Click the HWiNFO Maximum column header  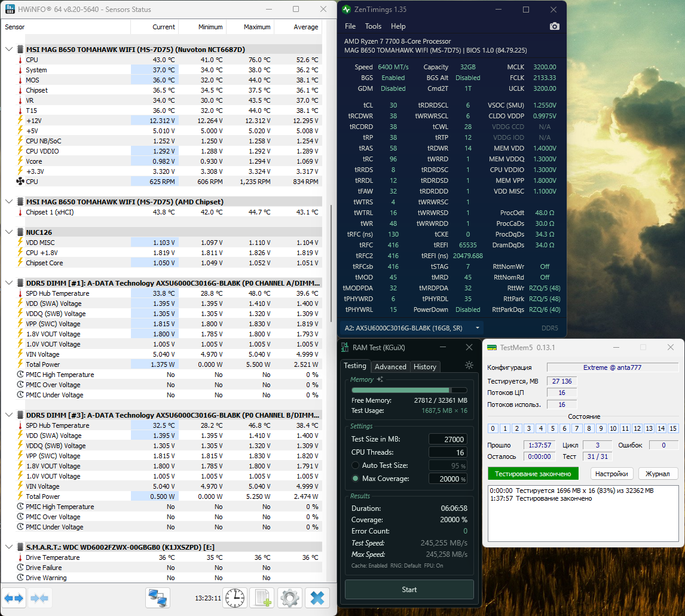(x=251, y=27)
